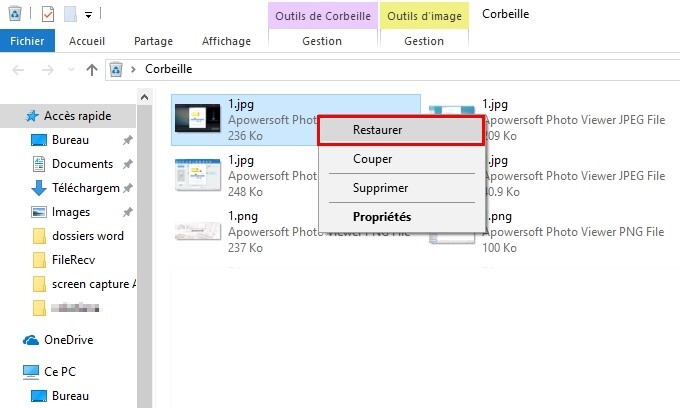
Task: Click the back navigation arrow
Action: (x=19, y=69)
